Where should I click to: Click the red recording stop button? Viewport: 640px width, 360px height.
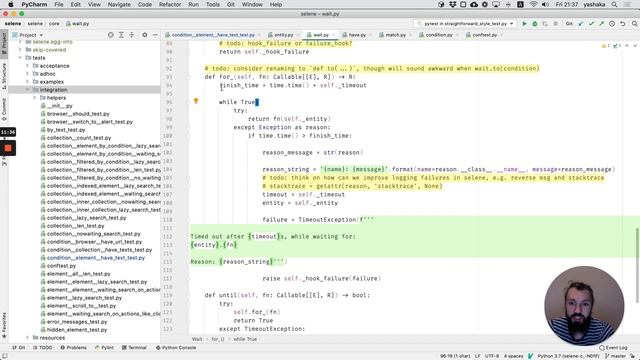8,148
